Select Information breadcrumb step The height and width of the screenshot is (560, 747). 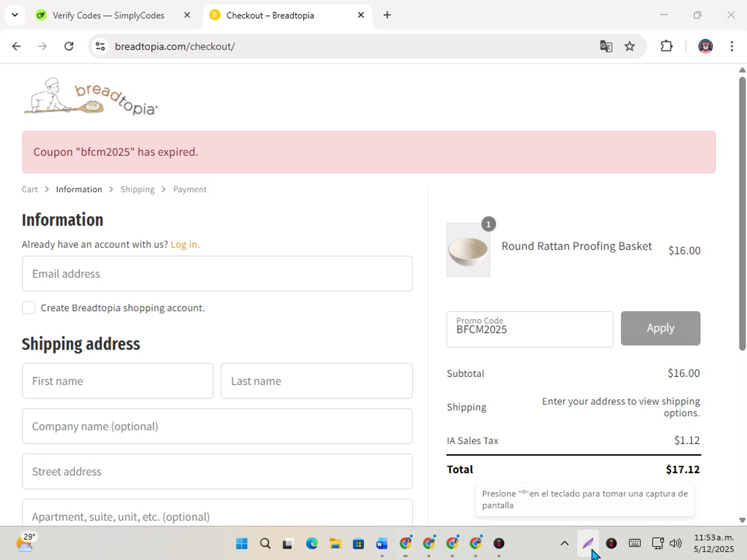pos(79,189)
